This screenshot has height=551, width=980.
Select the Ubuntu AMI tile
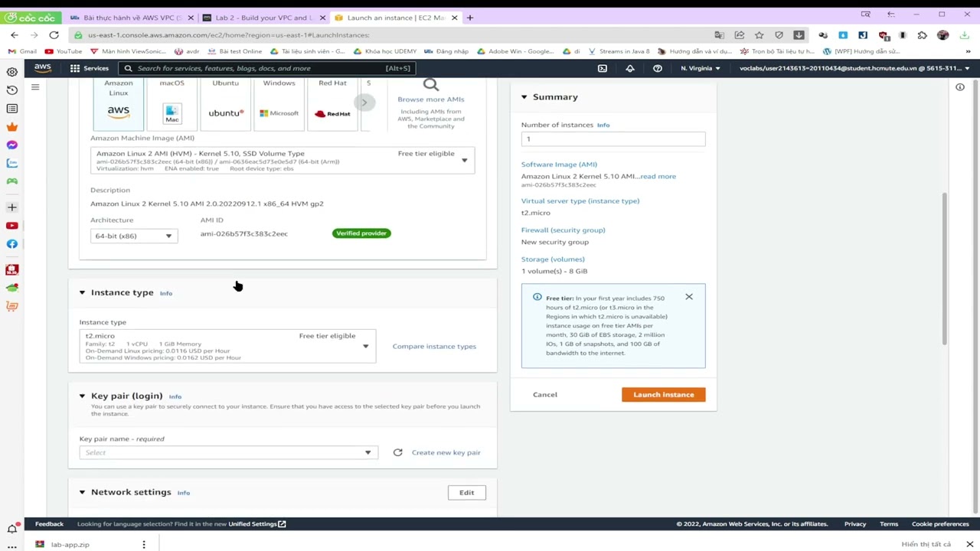point(226,103)
